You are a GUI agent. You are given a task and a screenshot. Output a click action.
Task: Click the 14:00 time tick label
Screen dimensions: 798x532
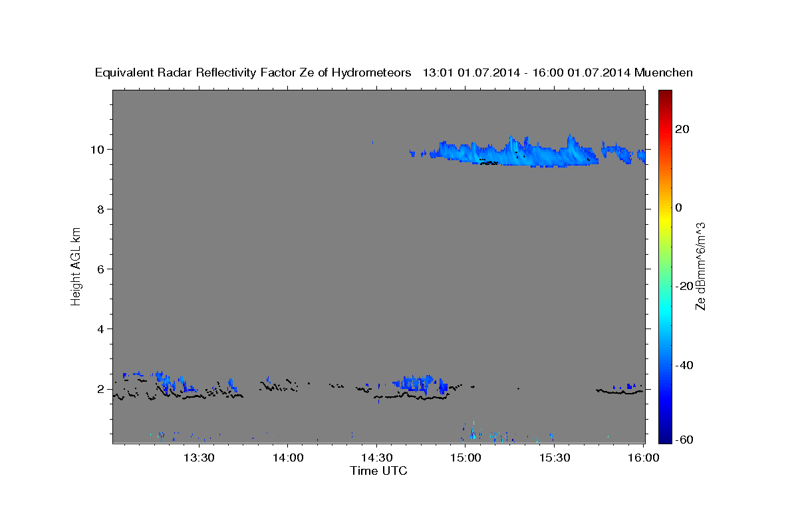(x=287, y=458)
